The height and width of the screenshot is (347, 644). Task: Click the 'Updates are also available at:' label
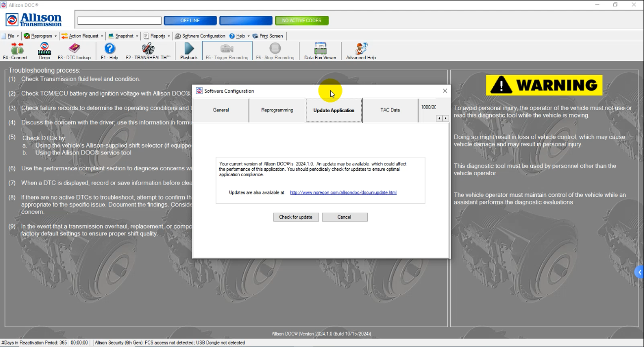pos(257,193)
